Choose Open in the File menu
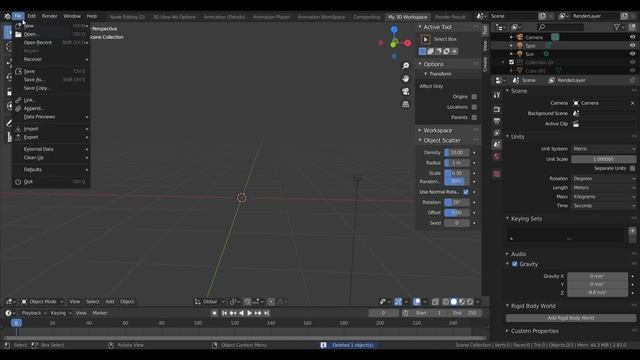 [51, 34]
